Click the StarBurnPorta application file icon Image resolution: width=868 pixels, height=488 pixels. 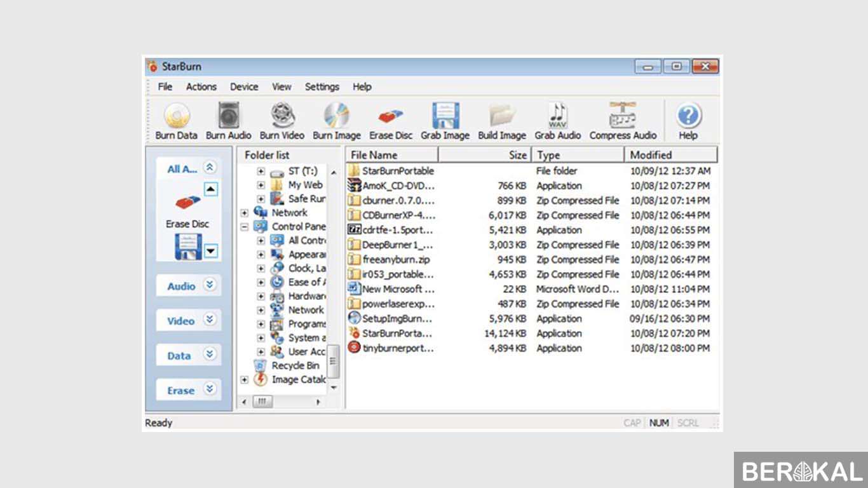354,333
